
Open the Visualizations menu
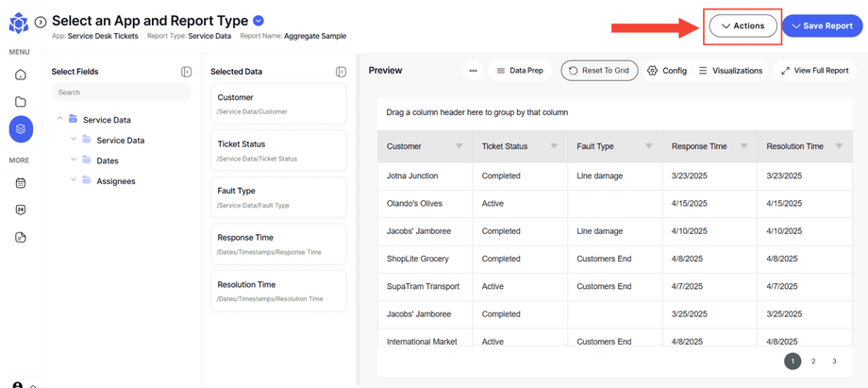click(730, 71)
